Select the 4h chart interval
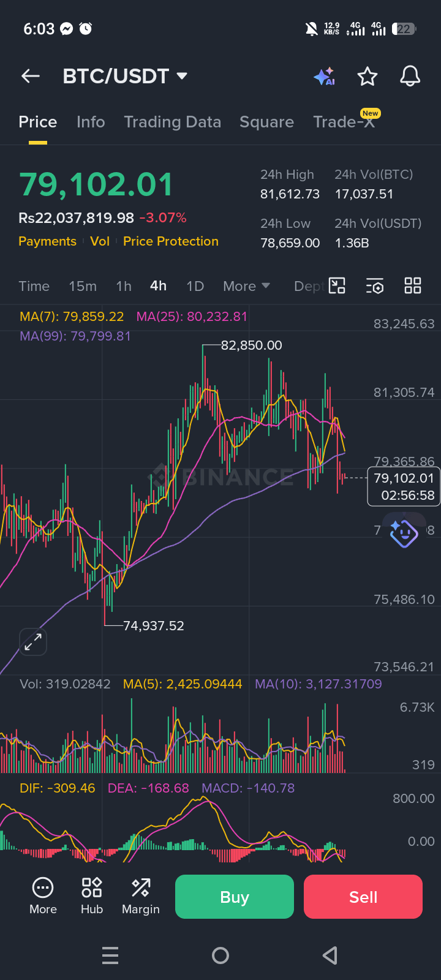 pos(158,286)
